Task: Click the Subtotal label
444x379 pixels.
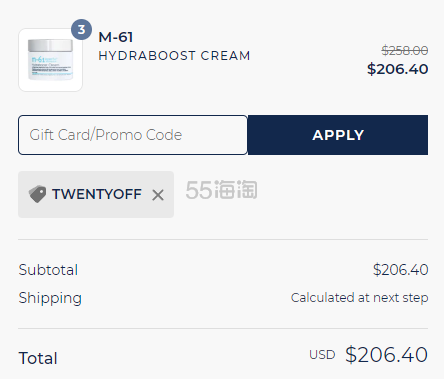Action: point(48,270)
